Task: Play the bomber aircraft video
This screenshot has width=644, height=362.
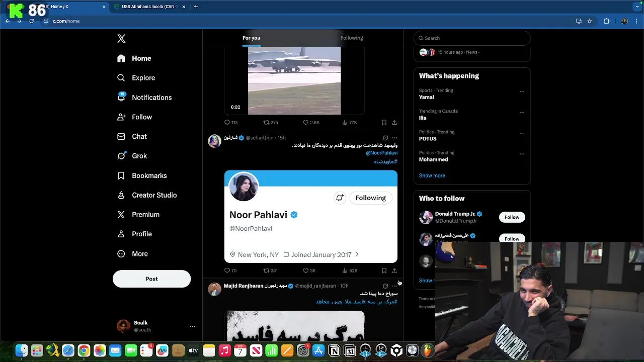Action: pos(294,80)
